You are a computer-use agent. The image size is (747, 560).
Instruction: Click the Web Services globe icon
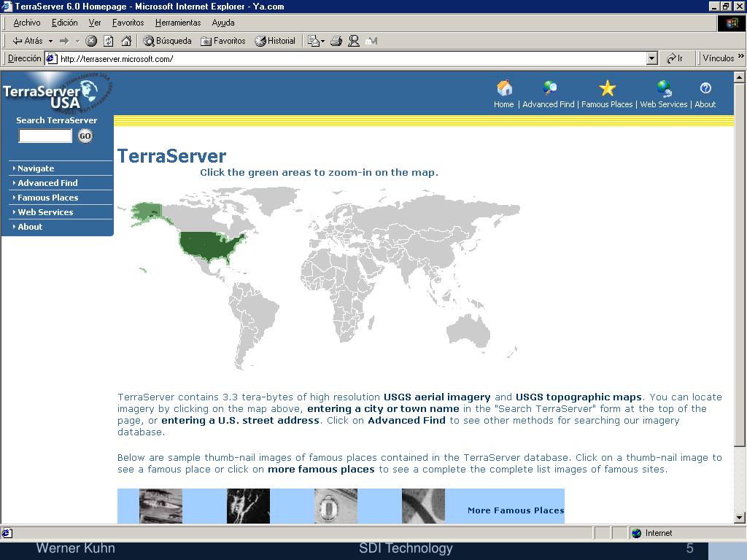point(664,88)
